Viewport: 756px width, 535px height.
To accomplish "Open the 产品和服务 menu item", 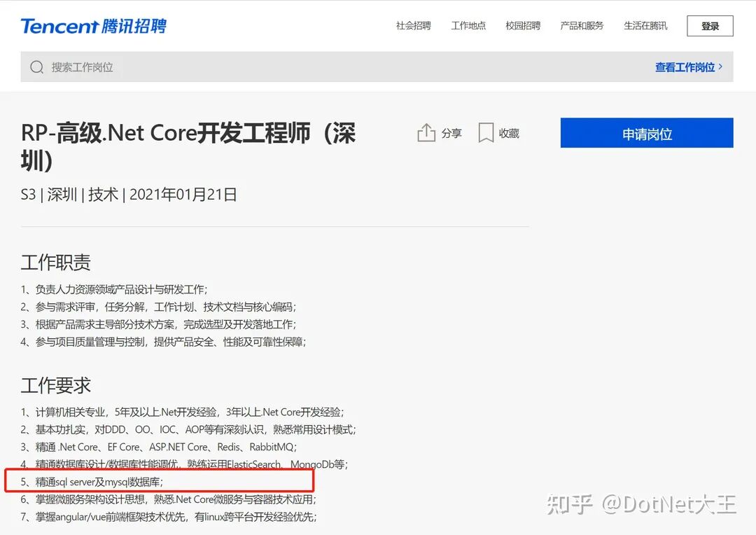I will 582,26.
